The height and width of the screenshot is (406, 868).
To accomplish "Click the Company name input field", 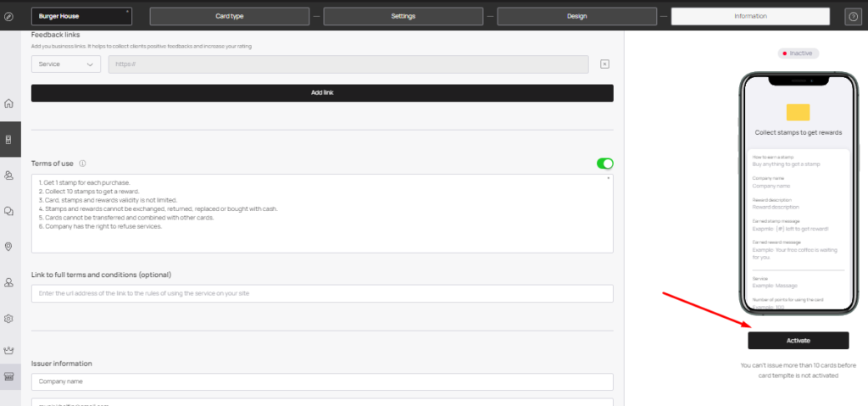I will [322, 381].
